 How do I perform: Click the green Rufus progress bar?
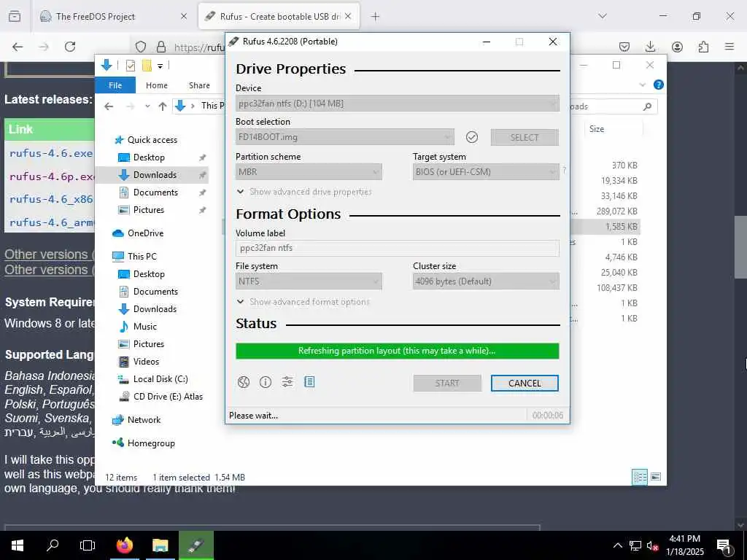pos(398,351)
